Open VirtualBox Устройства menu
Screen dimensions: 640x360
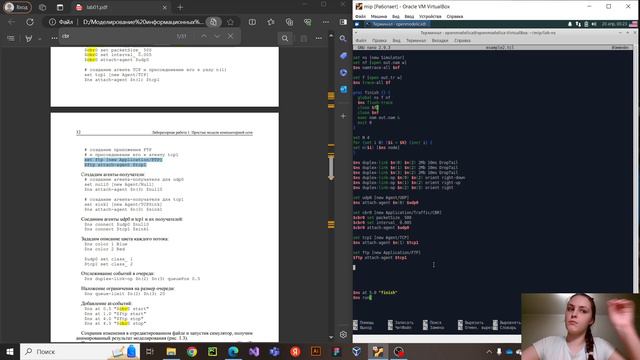(x=430, y=16)
